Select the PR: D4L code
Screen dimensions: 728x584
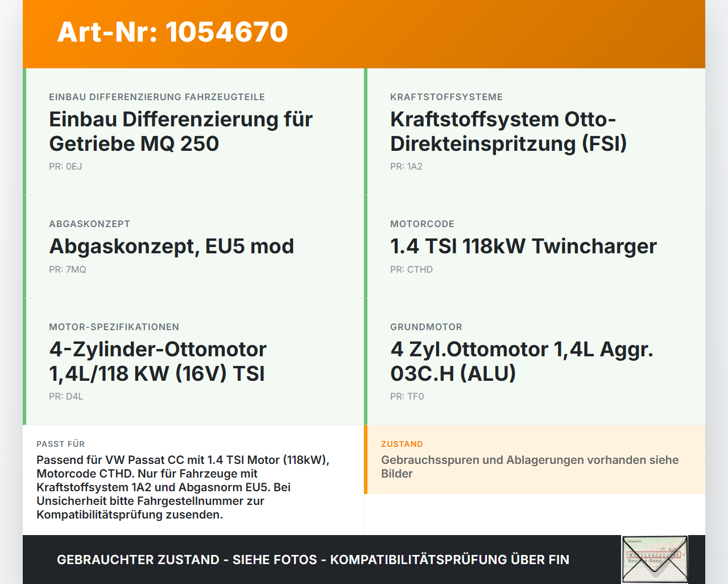tap(66, 396)
